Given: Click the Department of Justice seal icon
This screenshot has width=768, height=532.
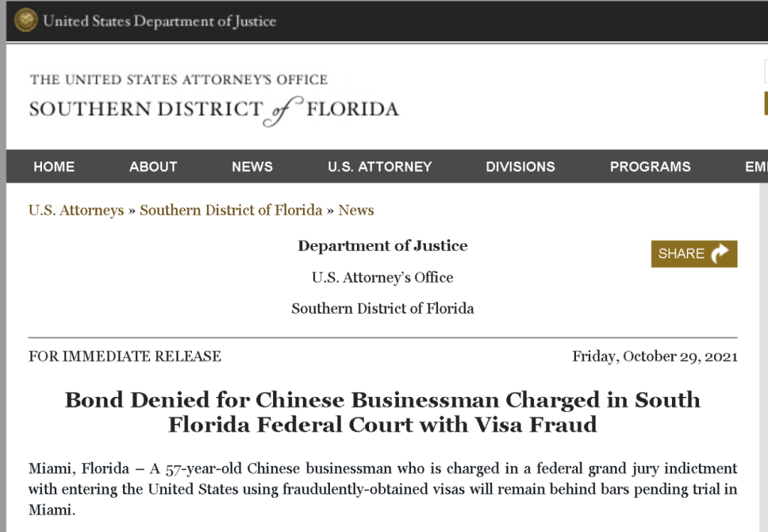Looking at the screenshot, I should tap(26, 21).
